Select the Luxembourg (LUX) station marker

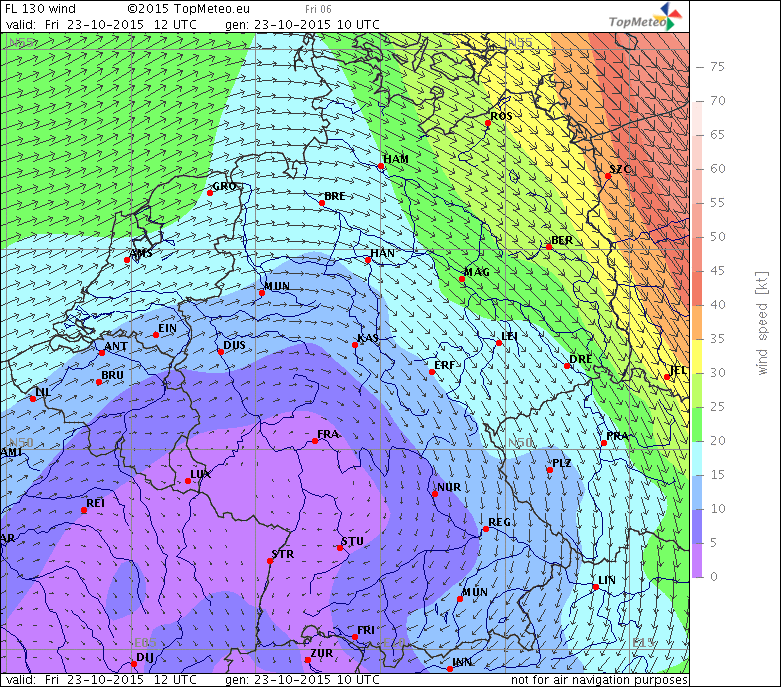coord(187,481)
